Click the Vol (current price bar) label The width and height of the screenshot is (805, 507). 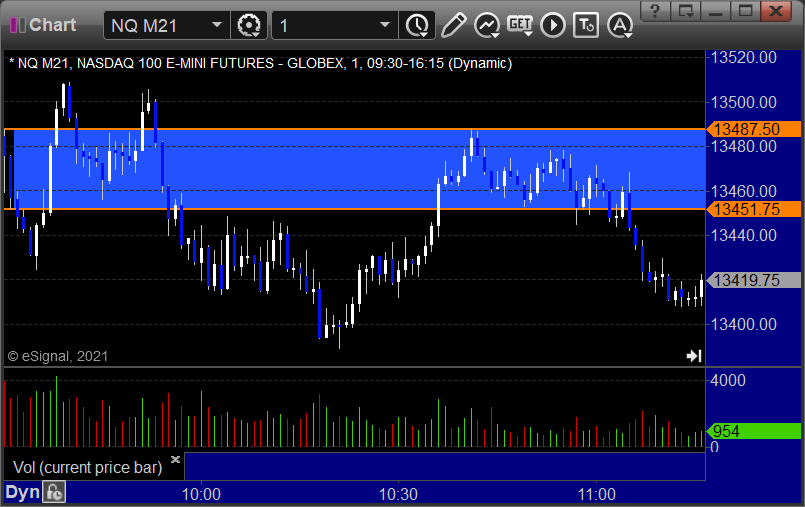click(87, 467)
